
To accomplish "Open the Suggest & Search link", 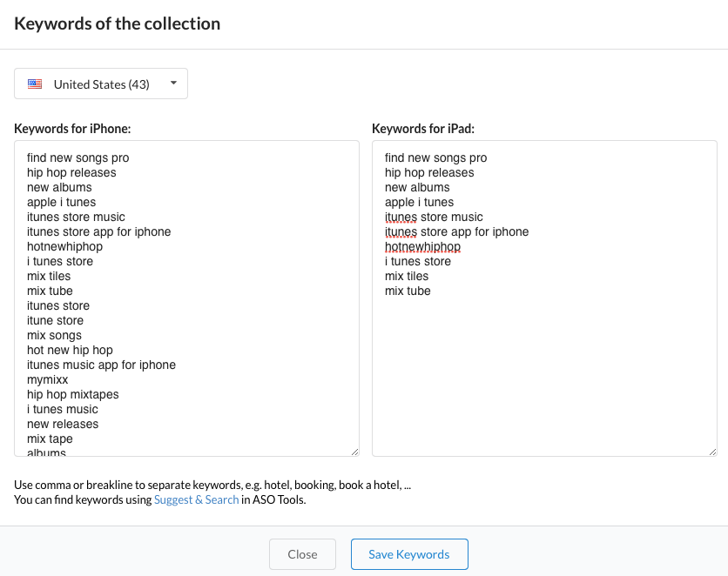I will [196, 499].
